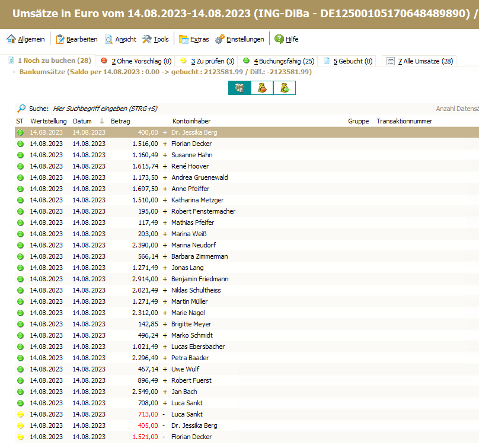The height and width of the screenshot is (448, 479).
Task: Switch to '3 Zu prüfen' tab
Action: (x=207, y=61)
